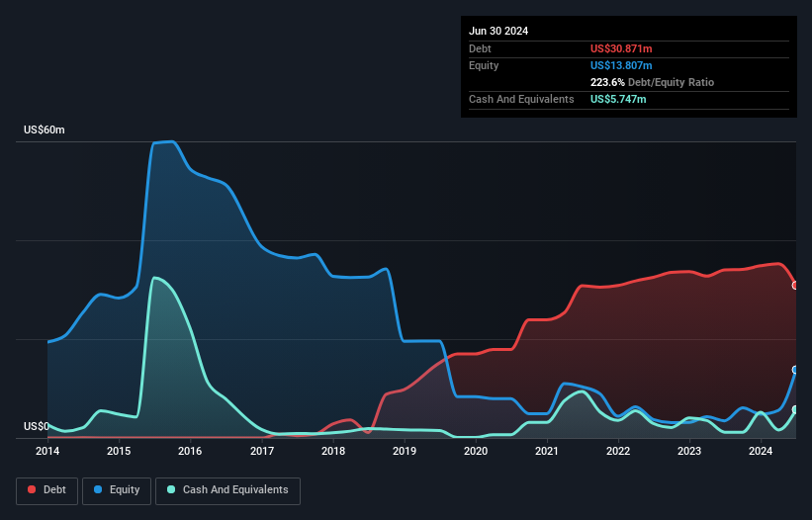The height and width of the screenshot is (520, 812).
Task: Click the 2016 x-axis label
Action: 190,451
